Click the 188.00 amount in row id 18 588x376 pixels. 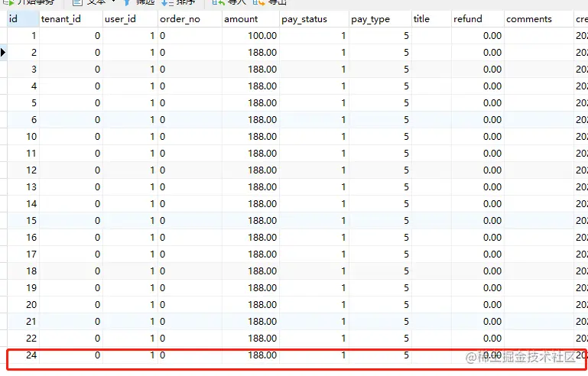tap(251, 271)
